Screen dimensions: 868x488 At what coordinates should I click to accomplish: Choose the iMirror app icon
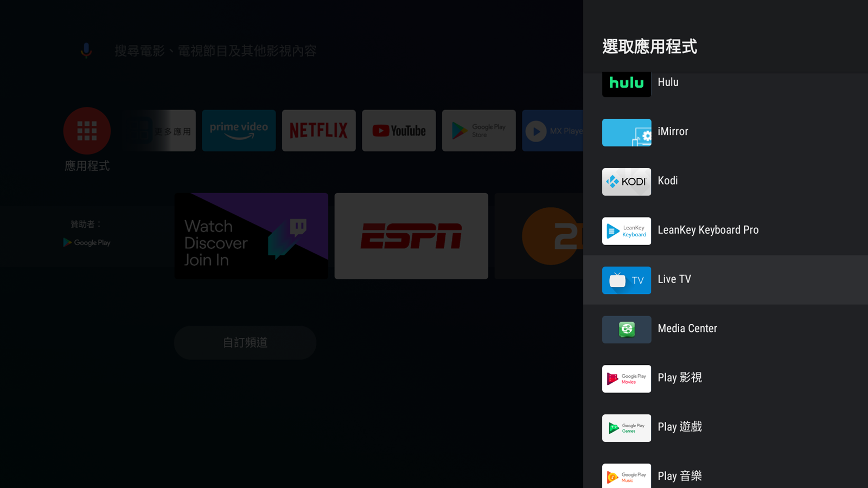pos(626,132)
